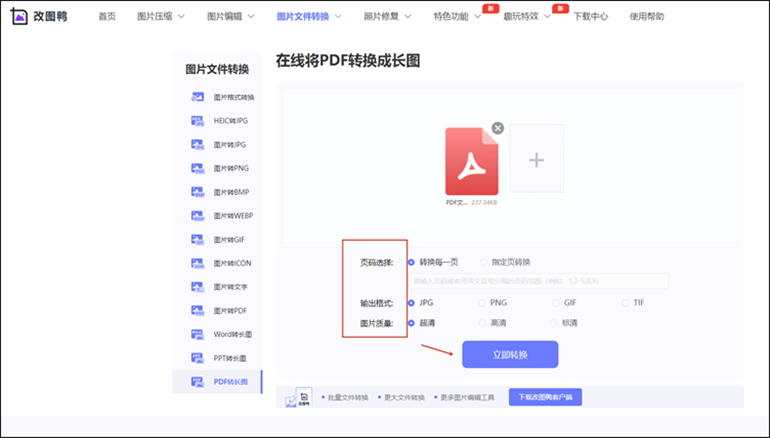This screenshot has width=770, height=438.
Task: Add another file with the plus tile
Action: (x=536, y=159)
